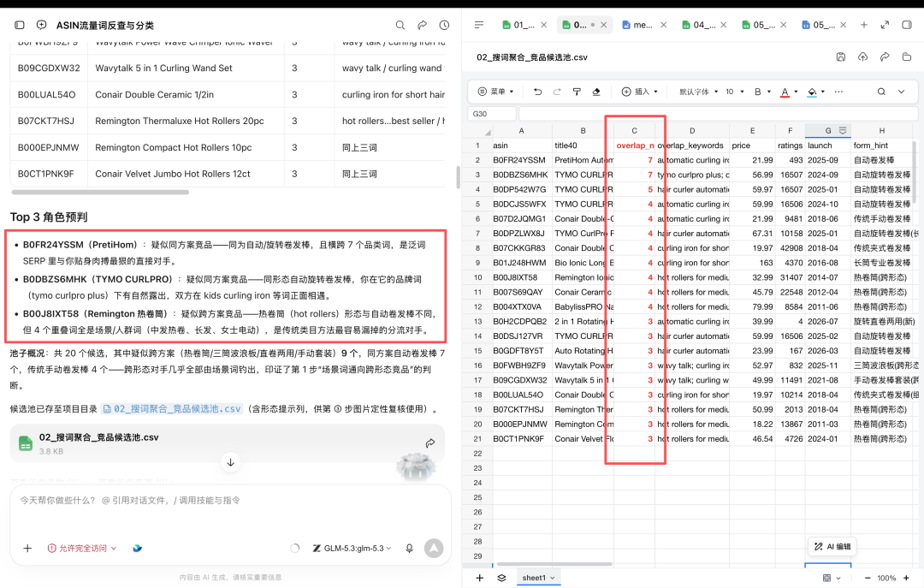The height and width of the screenshot is (588, 924).
Task: Search within the chat panel header
Action: (400, 26)
